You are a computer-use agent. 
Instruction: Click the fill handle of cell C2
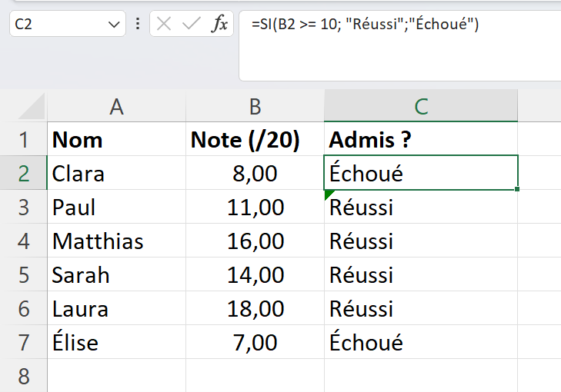(x=517, y=189)
